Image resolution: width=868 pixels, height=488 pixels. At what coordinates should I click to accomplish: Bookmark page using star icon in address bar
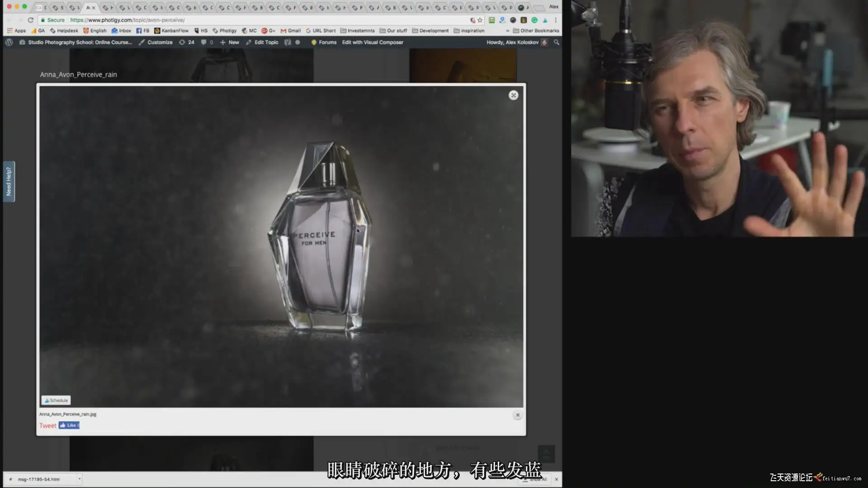coord(480,20)
